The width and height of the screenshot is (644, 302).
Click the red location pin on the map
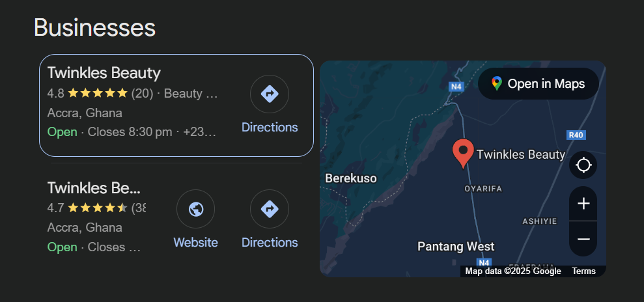tap(463, 152)
